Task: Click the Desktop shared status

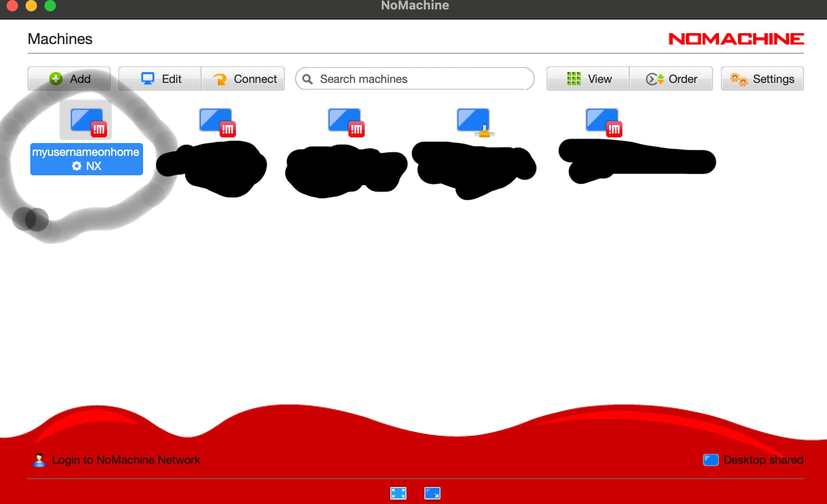Action: pyautogui.click(x=763, y=460)
